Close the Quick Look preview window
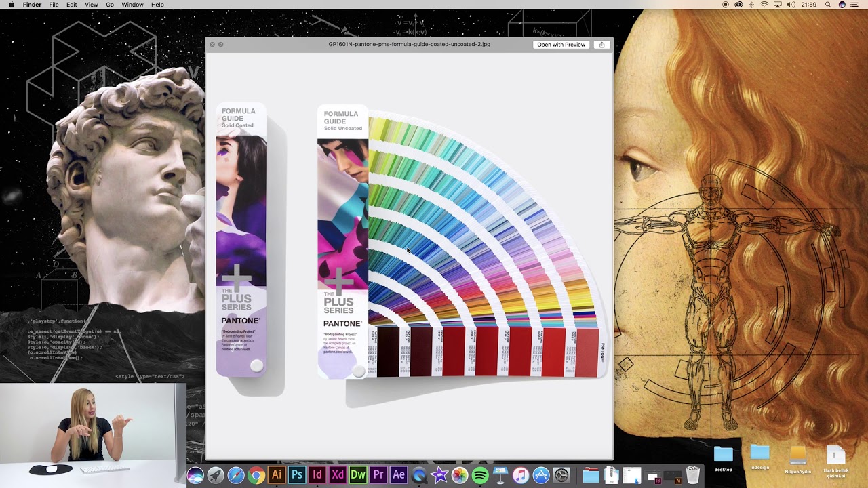The width and height of the screenshot is (868, 488). (212, 45)
